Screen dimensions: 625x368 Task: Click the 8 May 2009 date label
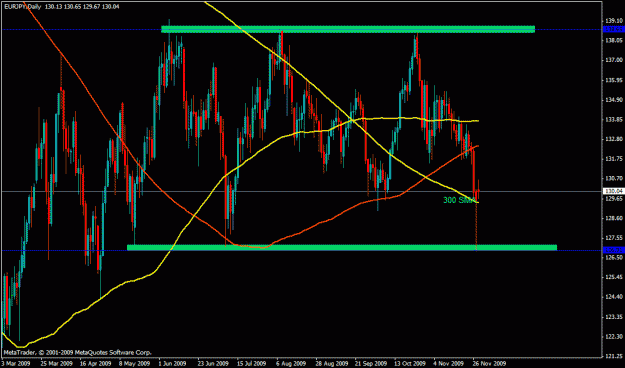pyautogui.click(x=136, y=364)
